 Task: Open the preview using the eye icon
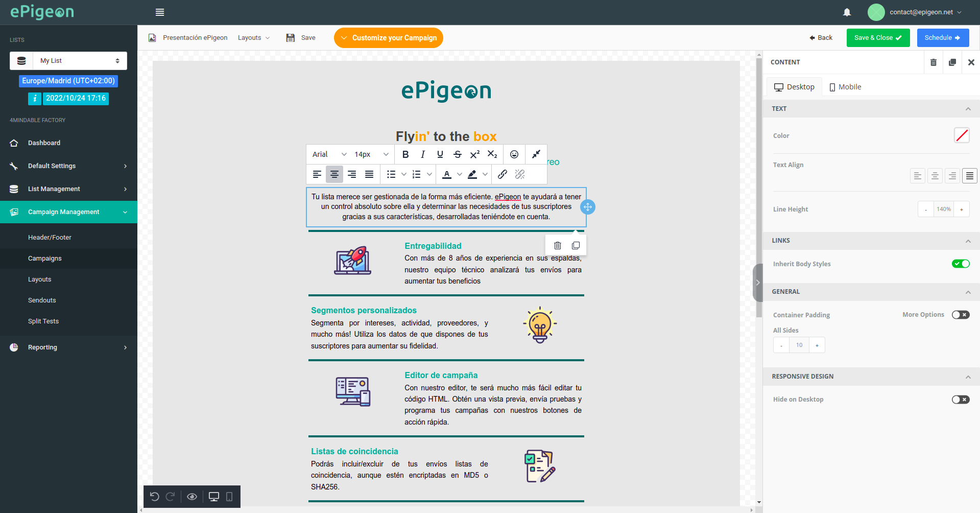[x=192, y=496]
